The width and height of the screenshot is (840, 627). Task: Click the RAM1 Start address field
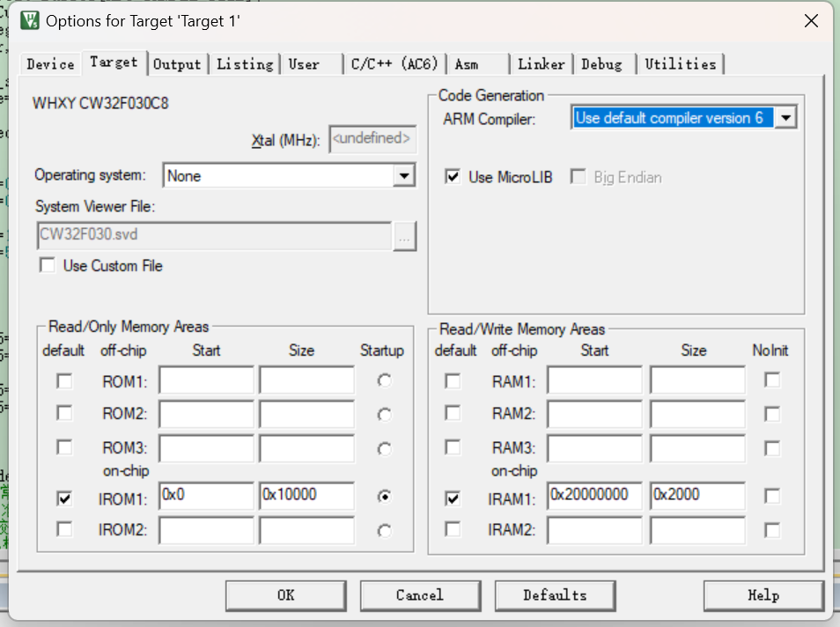point(594,380)
